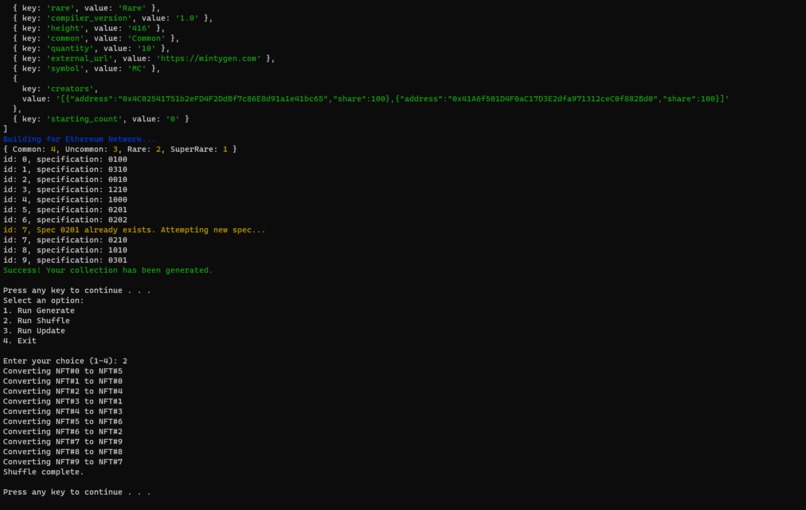This screenshot has width=806, height=510.
Task: Click the 'rare' key line at top
Action: point(86,8)
